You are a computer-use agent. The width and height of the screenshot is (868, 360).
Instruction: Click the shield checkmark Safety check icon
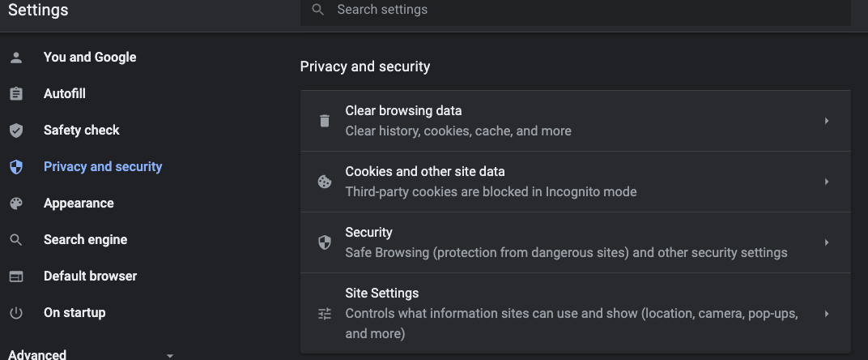[x=15, y=131]
